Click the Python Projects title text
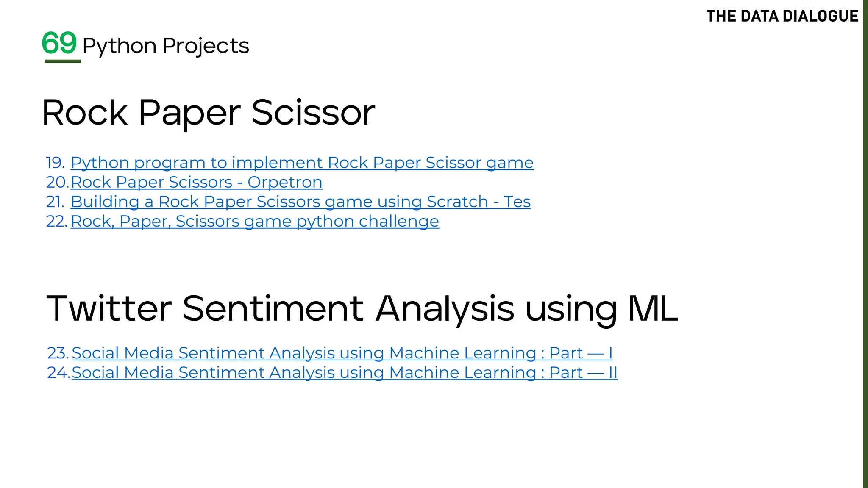This screenshot has height=488, width=868. click(166, 46)
